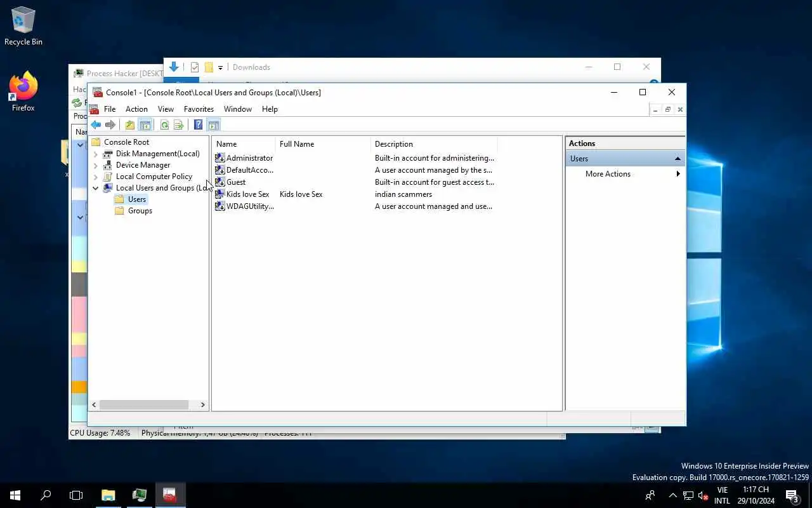
Task: Expand the Device Manager node
Action: 96,165
